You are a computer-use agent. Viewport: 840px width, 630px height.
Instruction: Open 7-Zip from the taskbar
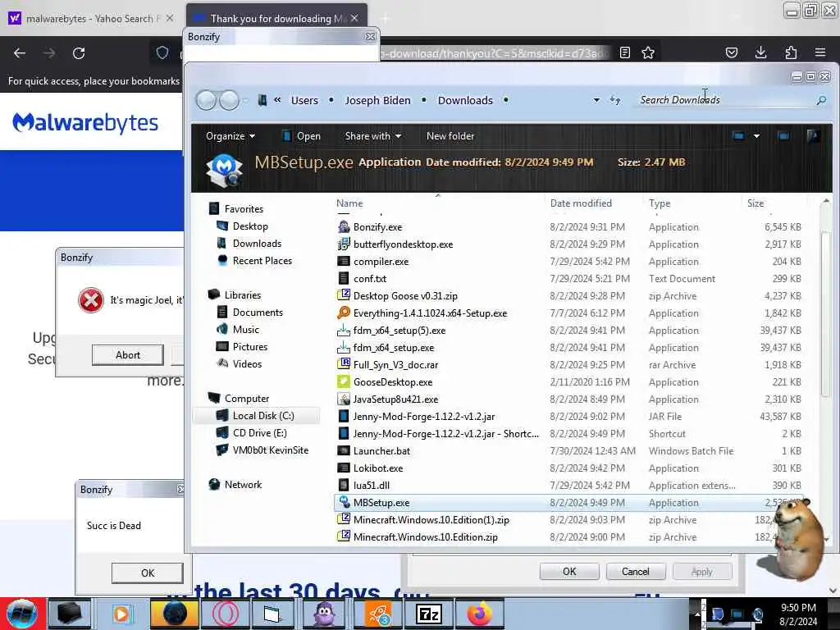[428, 614]
